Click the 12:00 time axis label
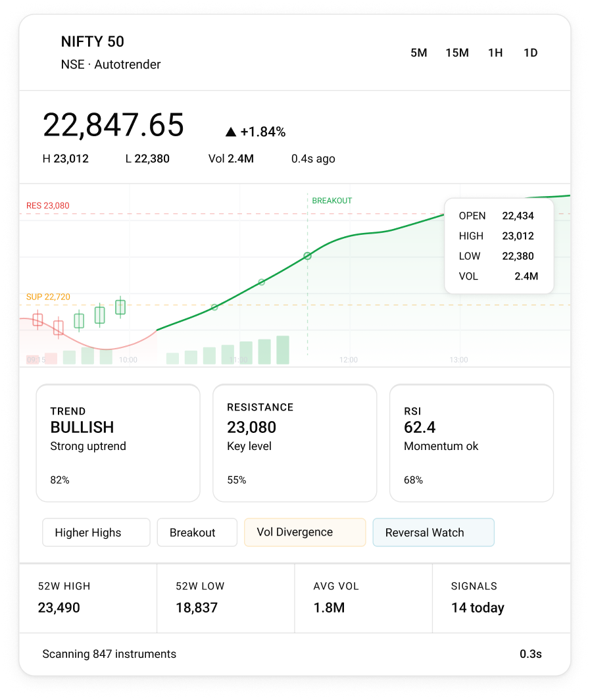This screenshot has width=590, height=700. click(349, 360)
